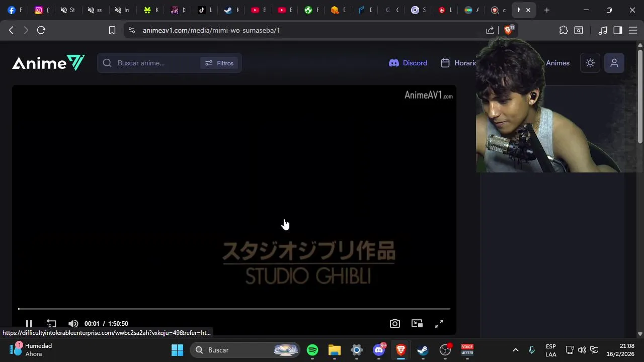The height and width of the screenshot is (362, 644).
Task: Enter fullscreen in the video player
Action: coord(439,324)
